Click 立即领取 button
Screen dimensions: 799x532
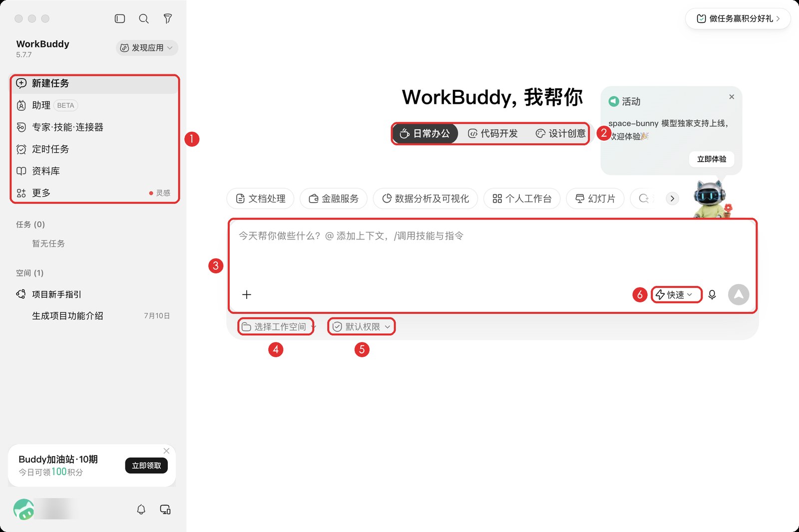coord(146,466)
